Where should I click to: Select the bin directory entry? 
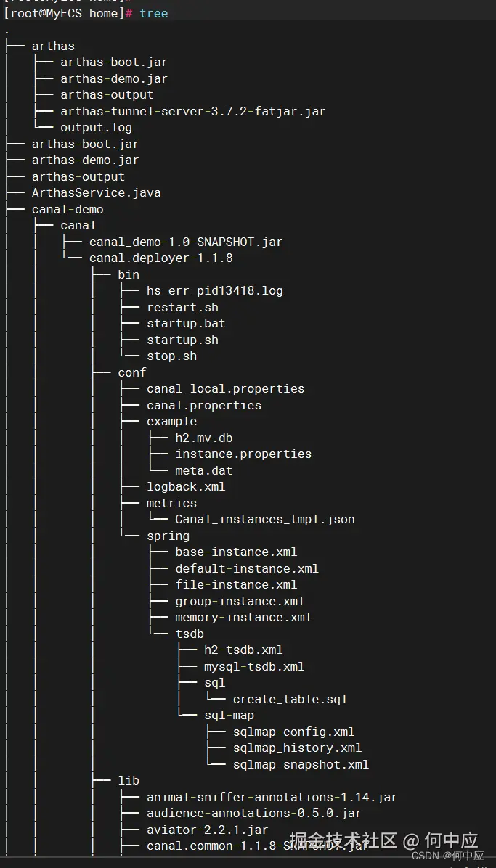coord(129,274)
